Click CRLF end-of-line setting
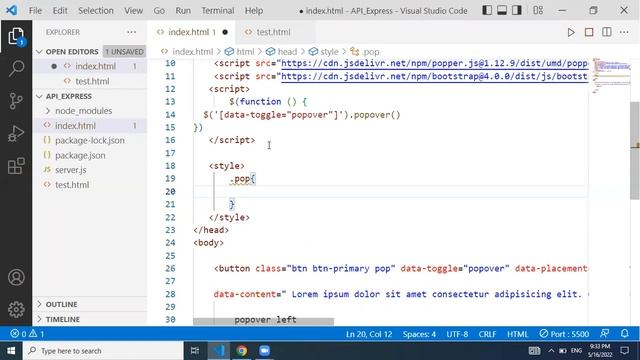This screenshot has height=360, width=640. tap(487, 334)
